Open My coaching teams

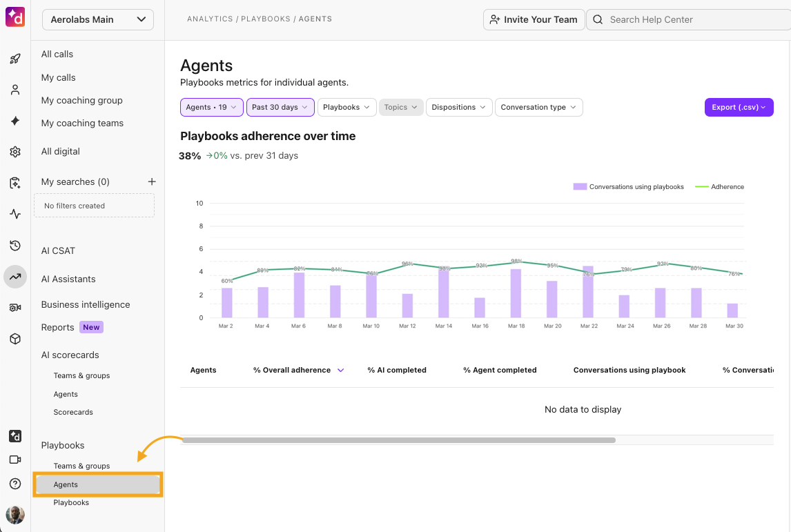[82, 123]
